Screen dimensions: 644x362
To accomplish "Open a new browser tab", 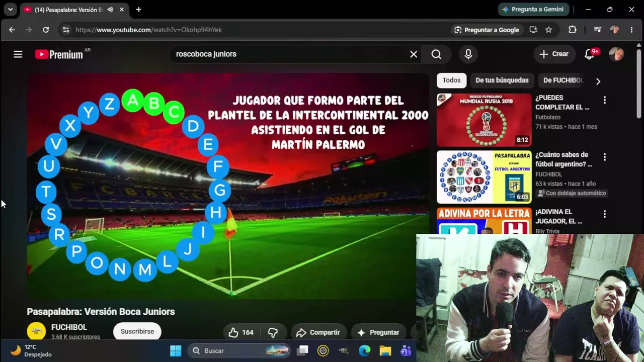I will (138, 10).
